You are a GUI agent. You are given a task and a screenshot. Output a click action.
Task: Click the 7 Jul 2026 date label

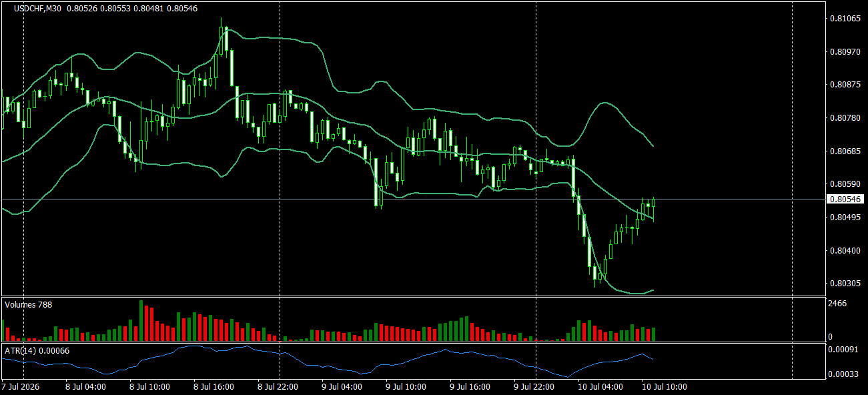pyautogui.click(x=21, y=387)
